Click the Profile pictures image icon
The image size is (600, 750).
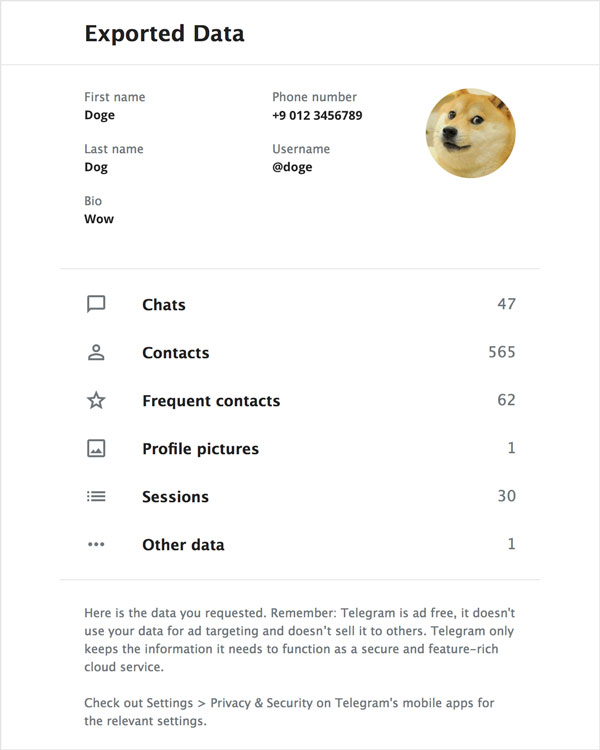click(96, 448)
